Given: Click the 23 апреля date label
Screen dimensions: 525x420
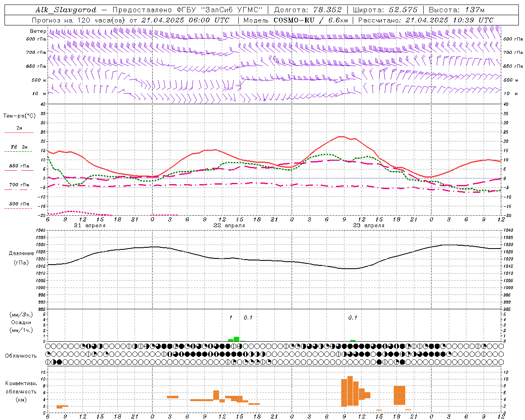Looking at the screenshot, I should click(369, 226).
